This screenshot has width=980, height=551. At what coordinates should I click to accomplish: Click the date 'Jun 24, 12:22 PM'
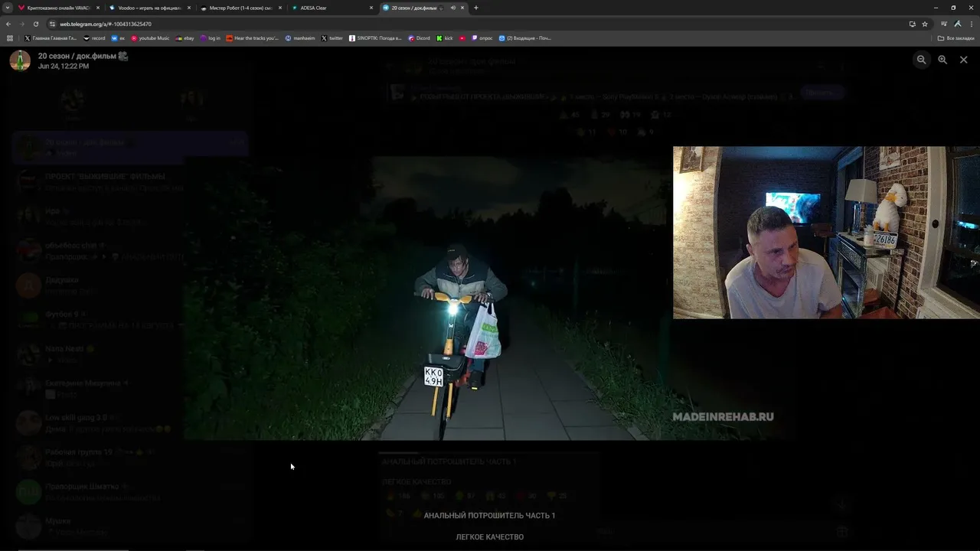[64, 67]
